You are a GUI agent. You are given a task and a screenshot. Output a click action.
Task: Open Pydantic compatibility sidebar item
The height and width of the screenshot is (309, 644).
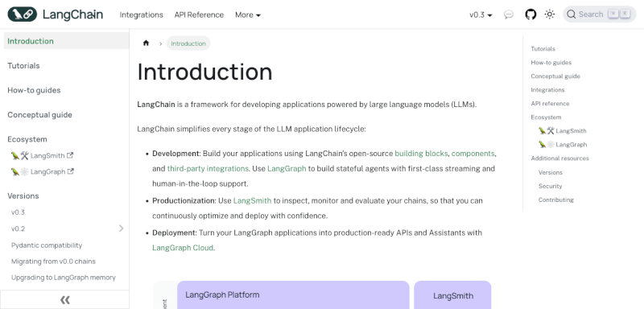pyautogui.click(x=47, y=245)
